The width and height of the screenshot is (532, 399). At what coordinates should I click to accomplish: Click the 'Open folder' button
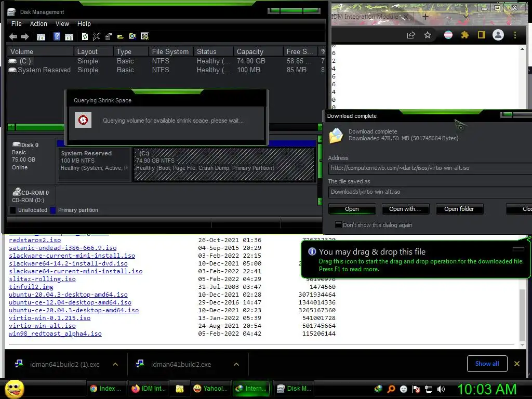pos(459,209)
